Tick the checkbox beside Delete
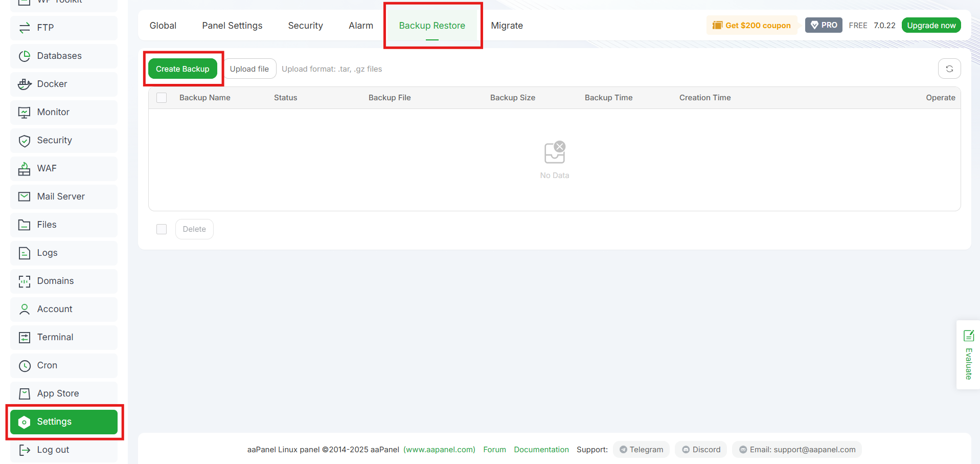 point(161,229)
